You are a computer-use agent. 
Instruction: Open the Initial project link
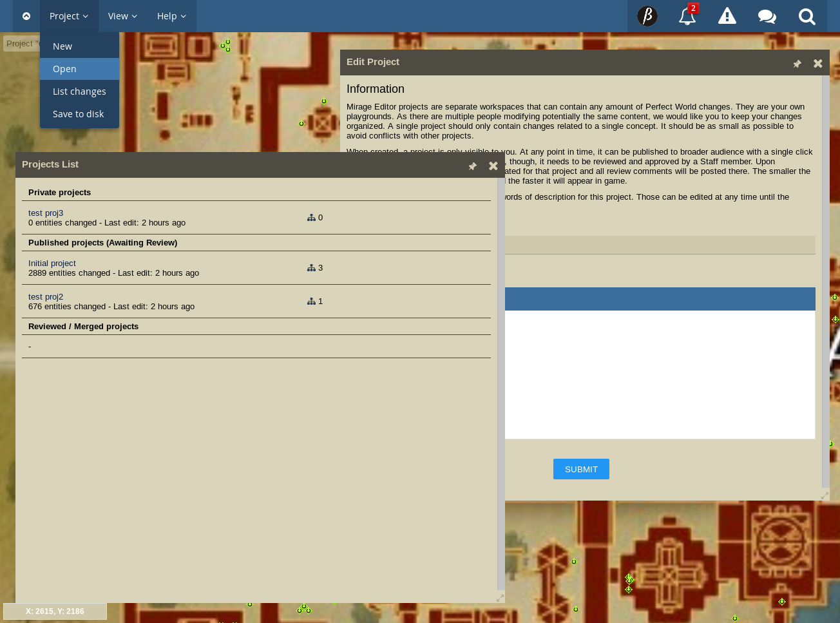coord(52,264)
